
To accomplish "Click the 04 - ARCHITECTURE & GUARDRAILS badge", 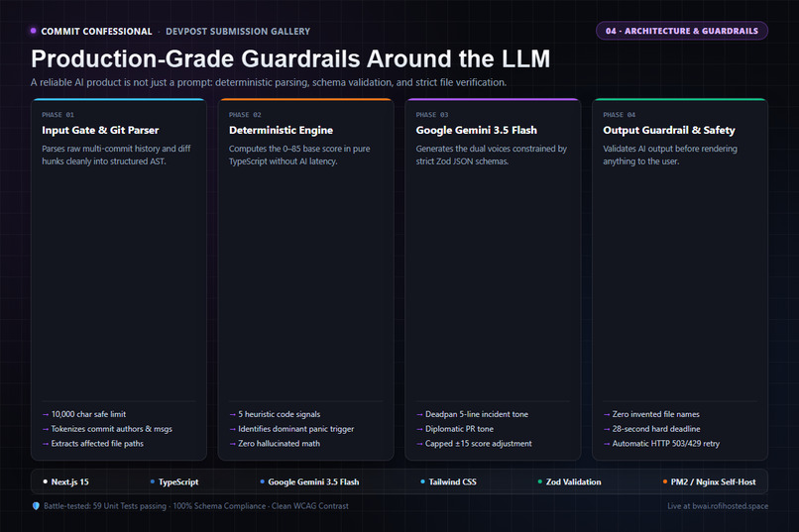I will point(682,31).
